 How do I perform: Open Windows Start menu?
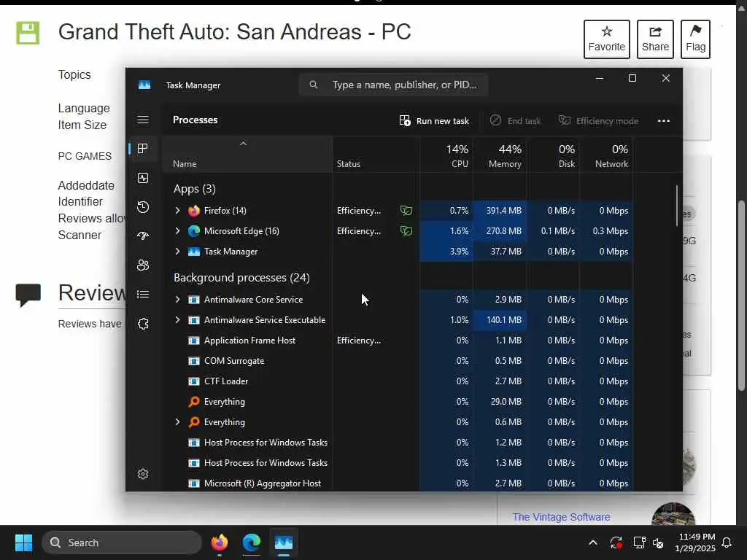[23, 542]
